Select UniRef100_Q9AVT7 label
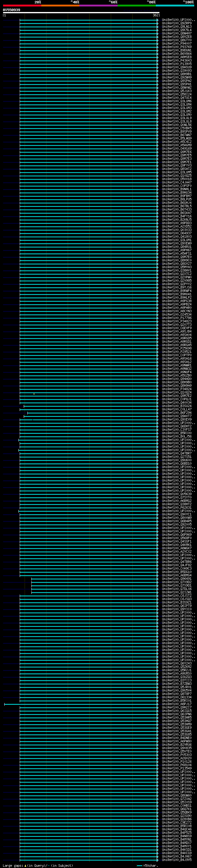 click(176, 416)
